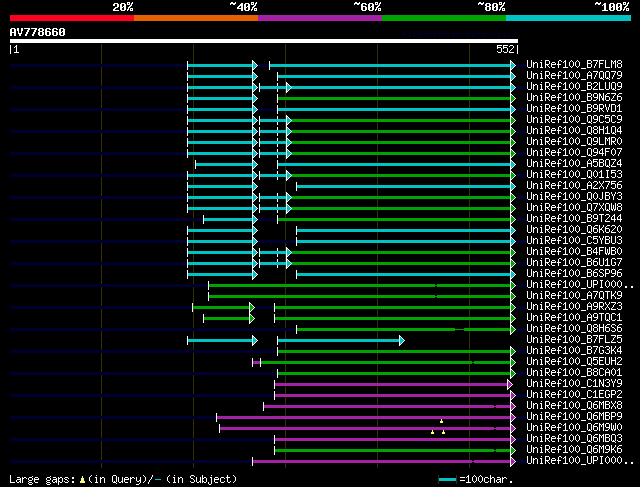
Task: Select the UniRef100_B8CA01 label
Action: tap(574, 373)
